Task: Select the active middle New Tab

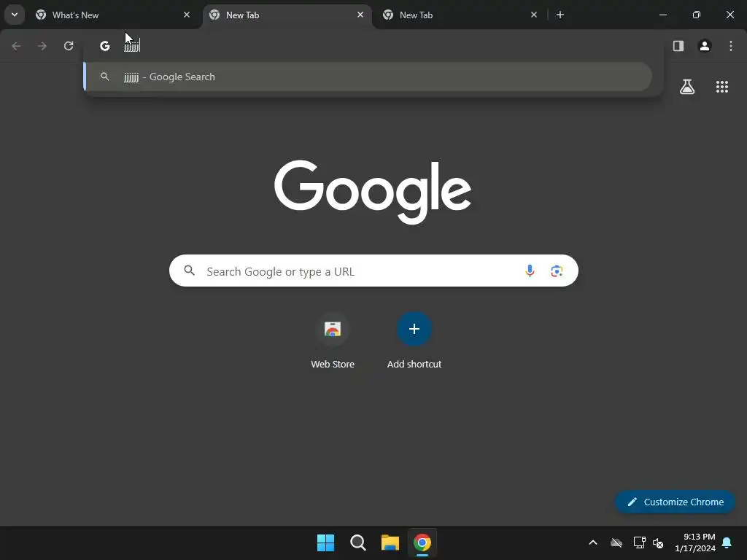Action: point(287,15)
